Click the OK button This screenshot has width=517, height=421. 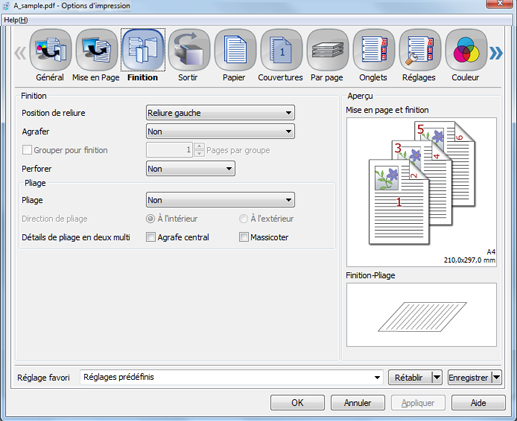tap(297, 403)
